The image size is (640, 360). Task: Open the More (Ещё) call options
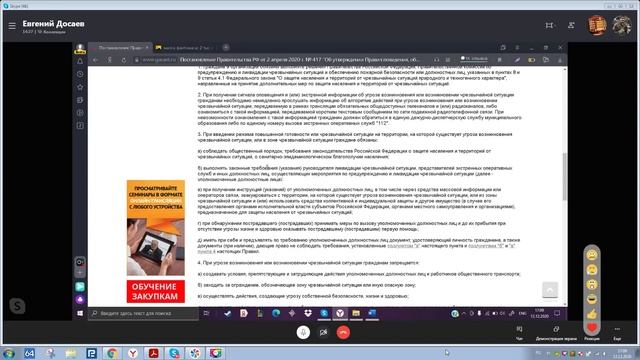617,332
